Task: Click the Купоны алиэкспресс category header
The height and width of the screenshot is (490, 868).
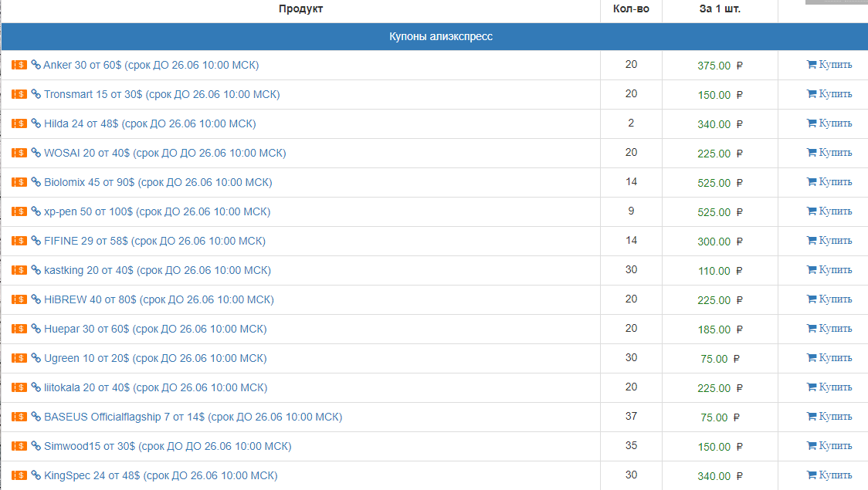Action: [441, 36]
